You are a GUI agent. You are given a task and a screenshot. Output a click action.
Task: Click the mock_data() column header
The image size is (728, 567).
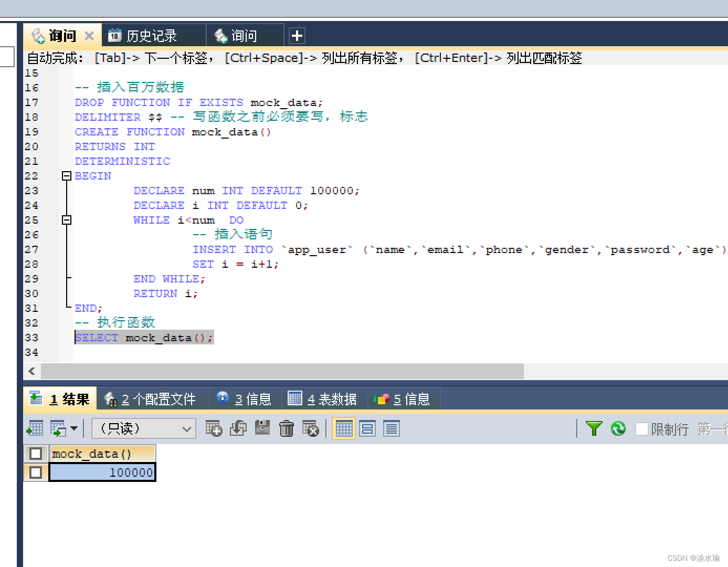pos(102,454)
